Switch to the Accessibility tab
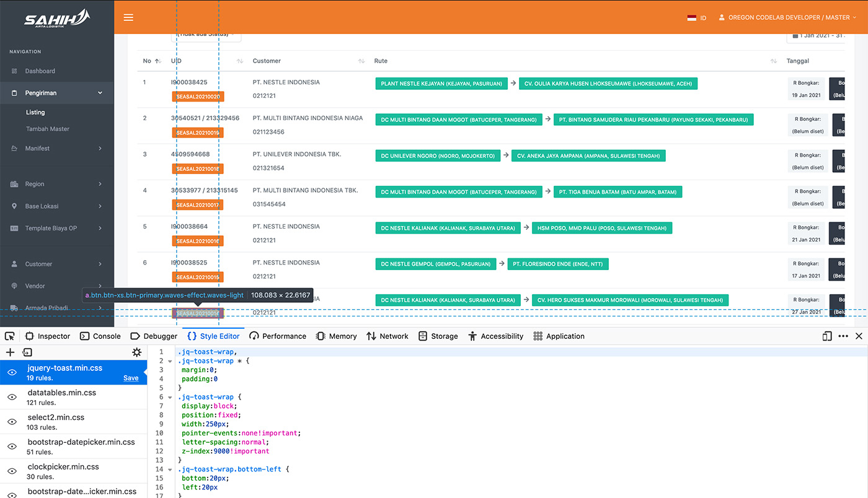This screenshot has height=498, width=868. click(496, 336)
